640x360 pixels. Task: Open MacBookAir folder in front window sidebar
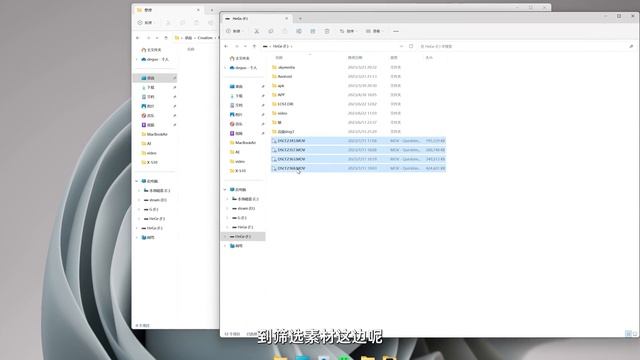coord(242,143)
